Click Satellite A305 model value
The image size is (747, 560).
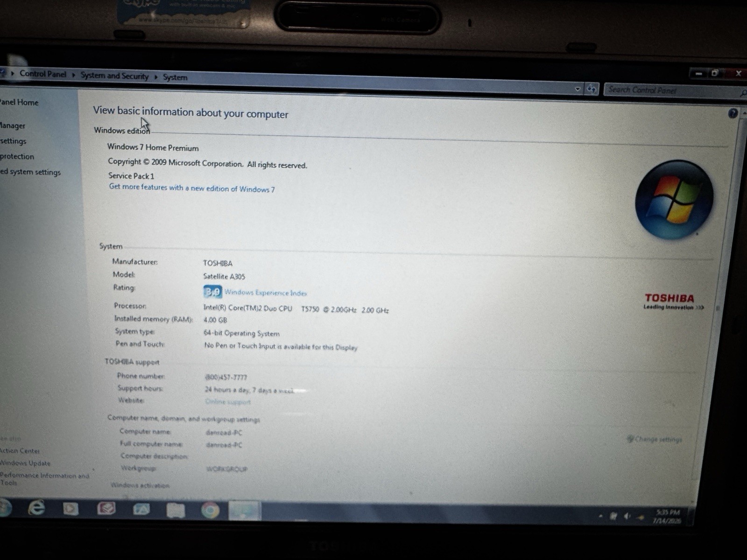(x=224, y=276)
